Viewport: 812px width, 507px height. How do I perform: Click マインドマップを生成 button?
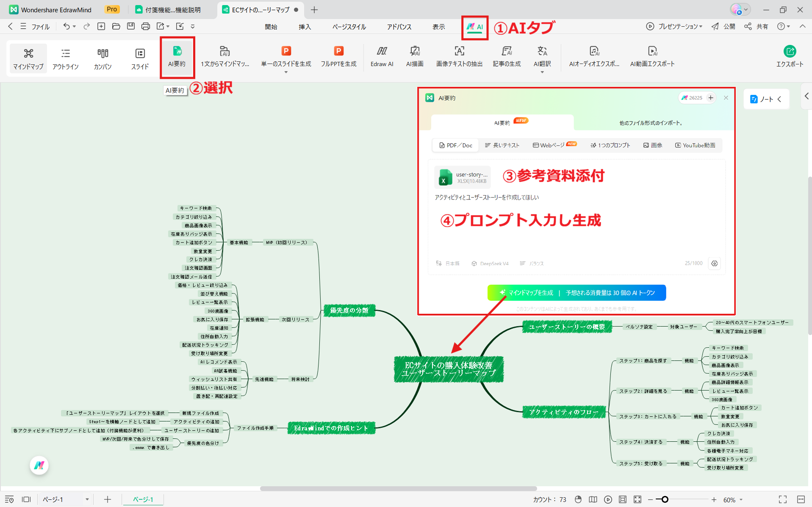click(x=576, y=293)
